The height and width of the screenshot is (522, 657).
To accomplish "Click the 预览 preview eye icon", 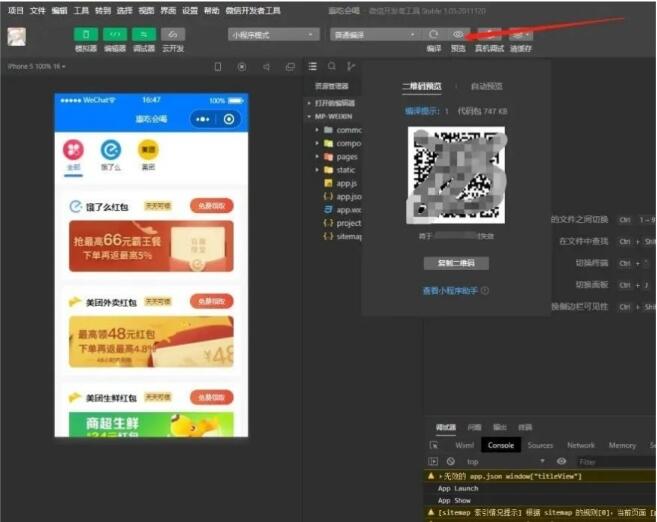I will point(458,34).
